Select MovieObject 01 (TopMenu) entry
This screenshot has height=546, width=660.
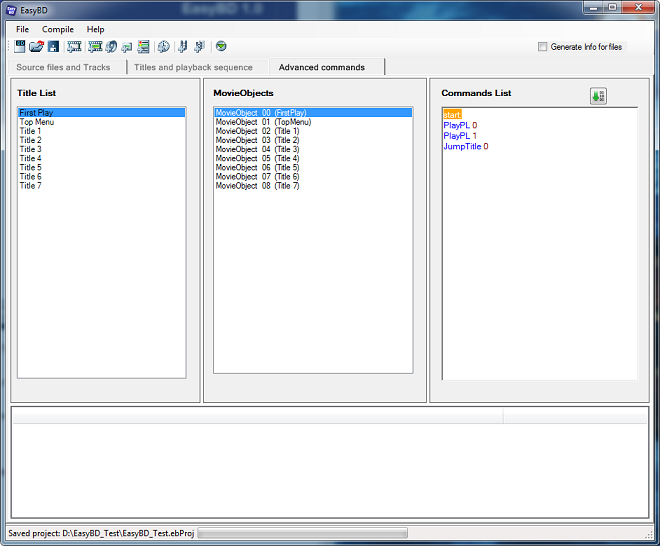(263, 122)
